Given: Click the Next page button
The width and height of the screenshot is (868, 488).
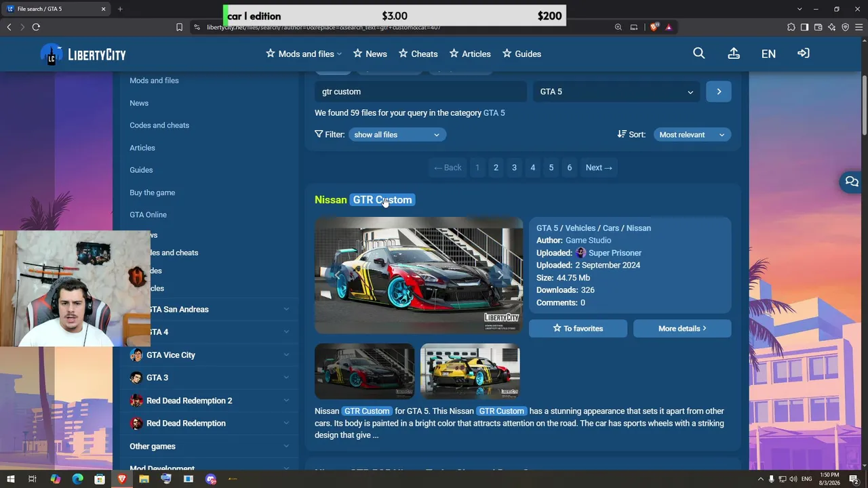Looking at the screenshot, I should (599, 167).
